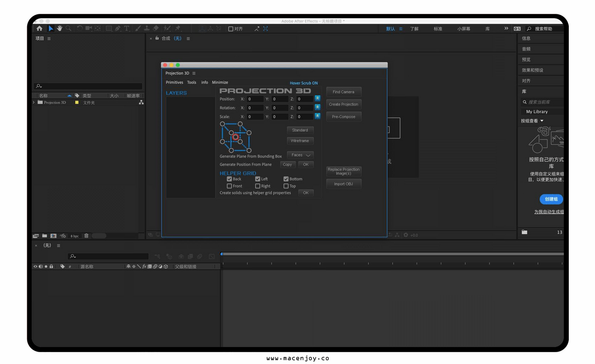Screen dimensions: 595x364
Task: Delete selected project item with trash icon
Action: click(86, 236)
